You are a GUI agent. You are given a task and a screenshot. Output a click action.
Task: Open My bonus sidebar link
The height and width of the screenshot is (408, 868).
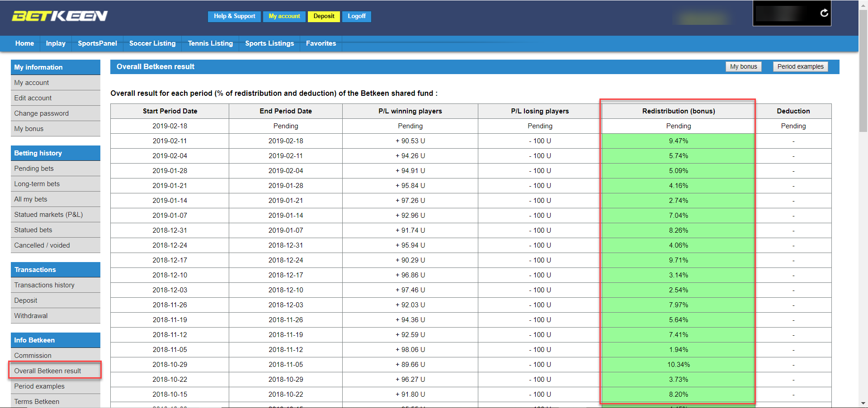click(x=56, y=129)
